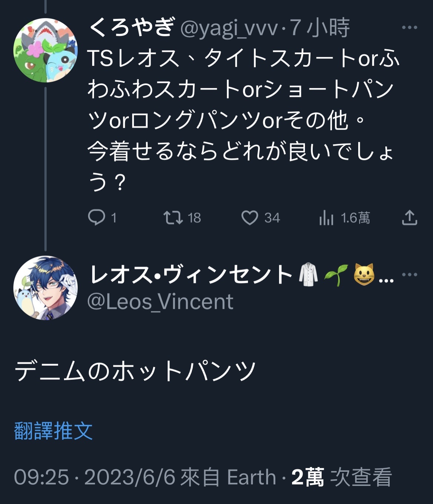Click the retweet arrows icon
Image resolution: width=433 pixels, height=504 pixels.
(x=173, y=217)
